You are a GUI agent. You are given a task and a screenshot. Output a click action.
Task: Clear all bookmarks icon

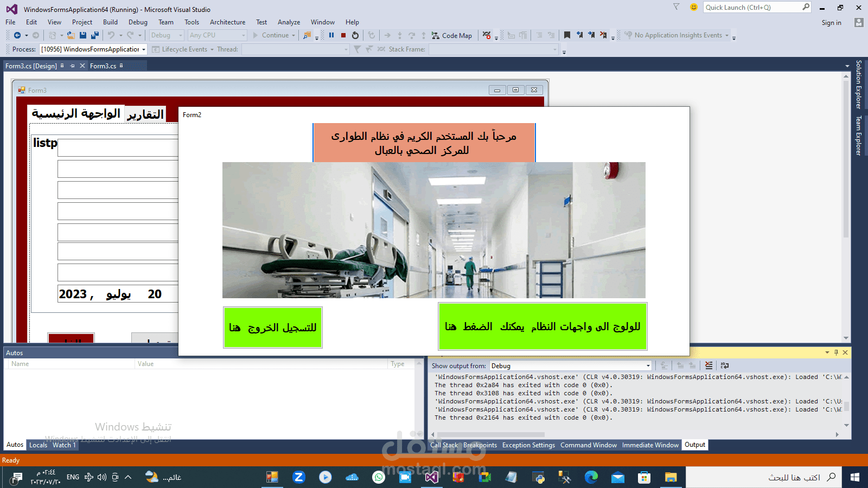pyautogui.click(x=603, y=35)
